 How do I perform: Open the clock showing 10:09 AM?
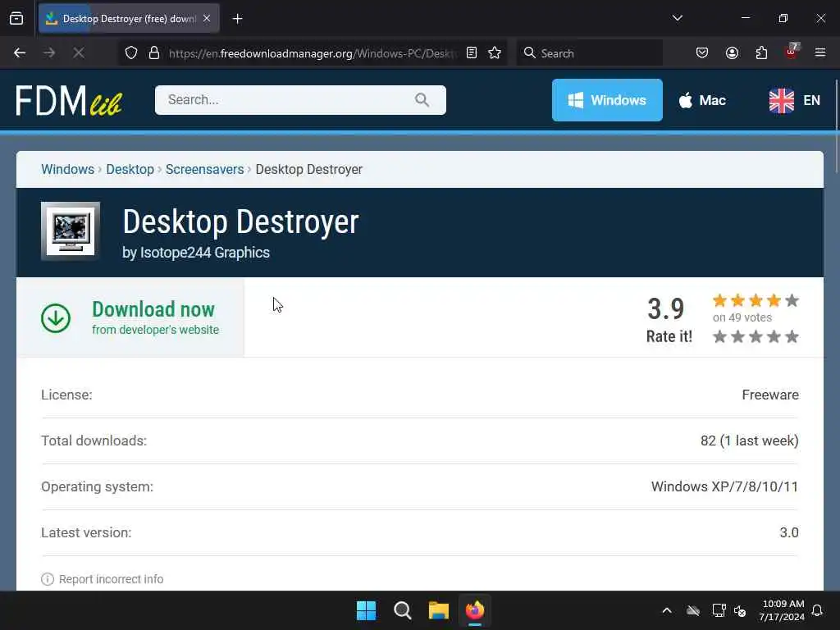point(782,610)
